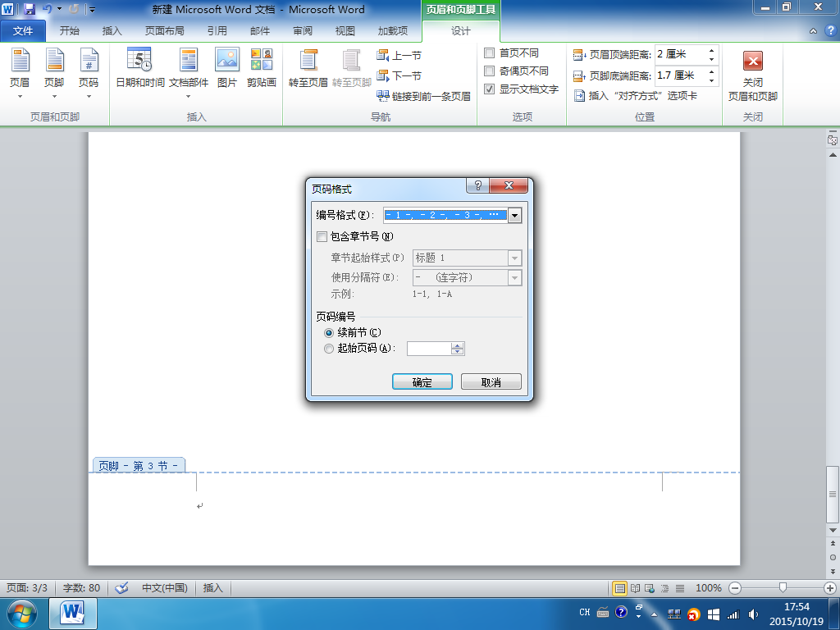The width and height of the screenshot is (840, 630).
Task: Open the 页眉 header gallery
Action: [20, 73]
